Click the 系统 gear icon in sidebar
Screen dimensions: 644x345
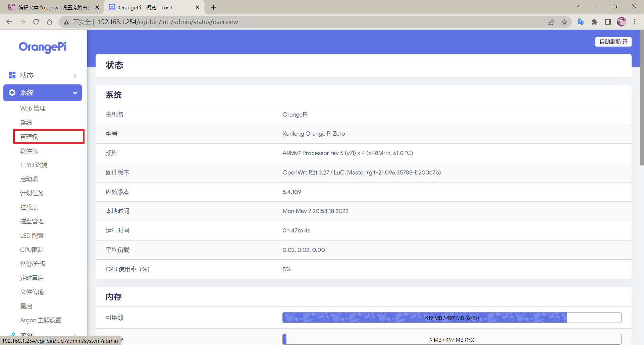(12, 93)
